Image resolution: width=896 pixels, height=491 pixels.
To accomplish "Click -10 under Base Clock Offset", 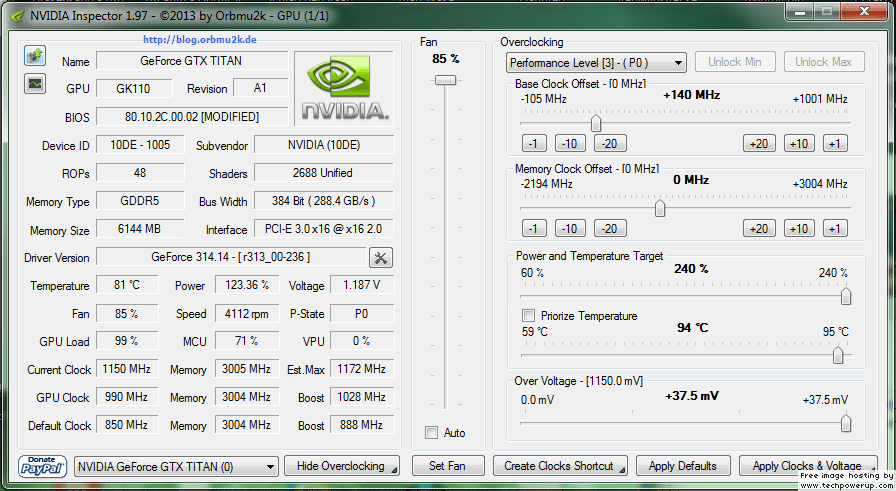I will coord(570,143).
